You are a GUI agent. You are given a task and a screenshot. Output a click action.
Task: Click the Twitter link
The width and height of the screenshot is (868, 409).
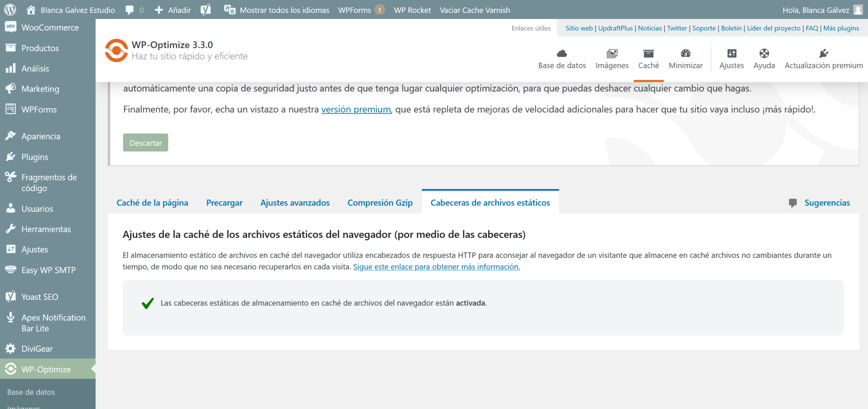tap(677, 28)
